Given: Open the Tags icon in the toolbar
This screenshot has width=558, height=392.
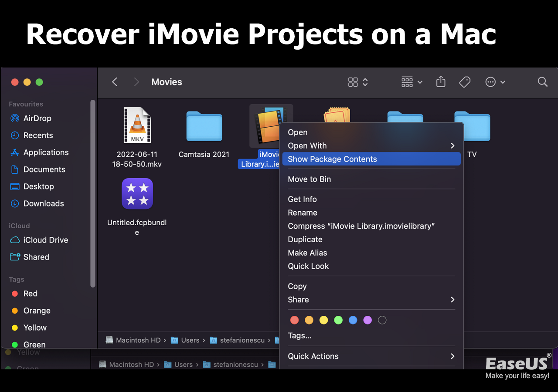Looking at the screenshot, I should tap(465, 81).
